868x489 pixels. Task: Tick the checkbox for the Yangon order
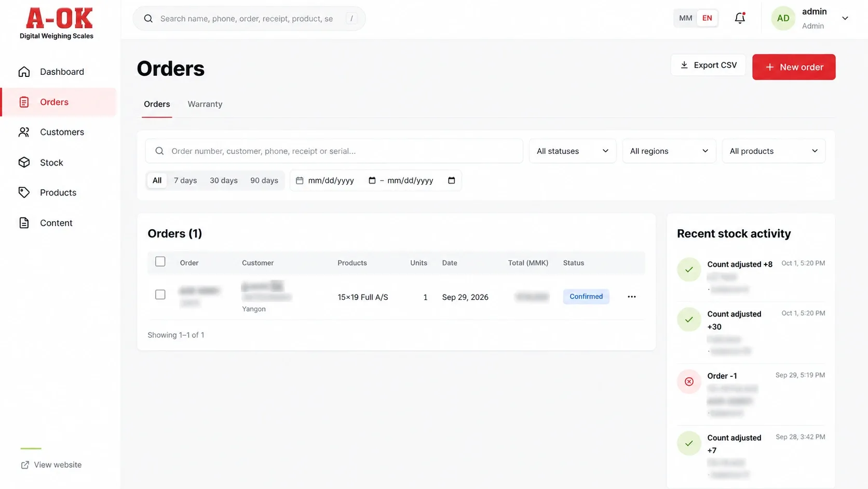160,295
